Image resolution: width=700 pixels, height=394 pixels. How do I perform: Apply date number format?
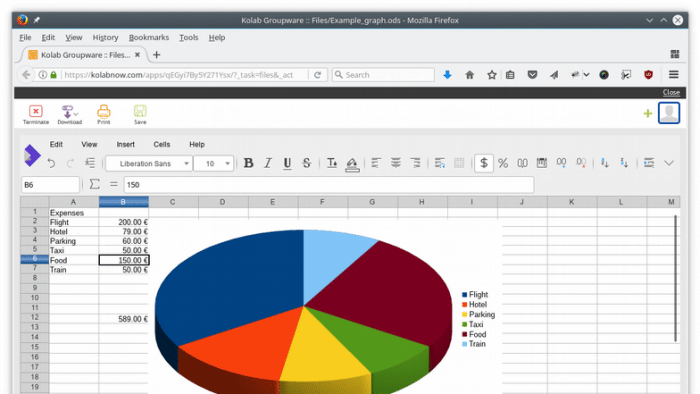click(x=542, y=163)
